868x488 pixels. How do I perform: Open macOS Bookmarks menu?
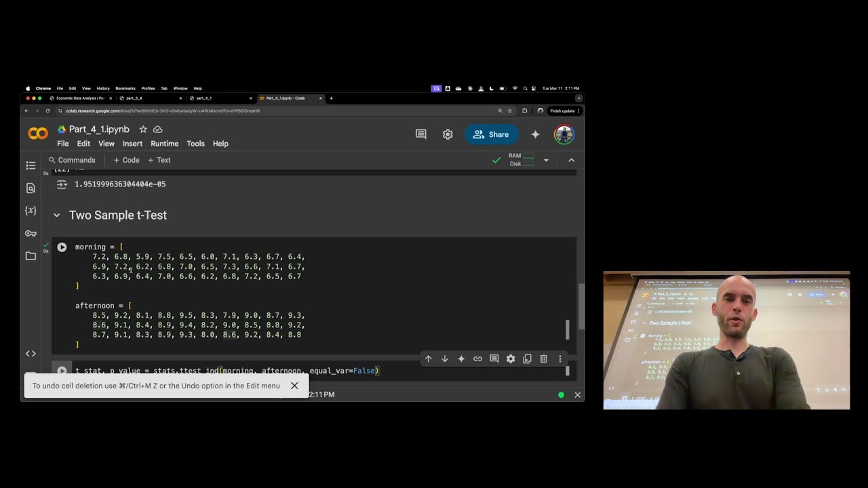(x=125, y=88)
